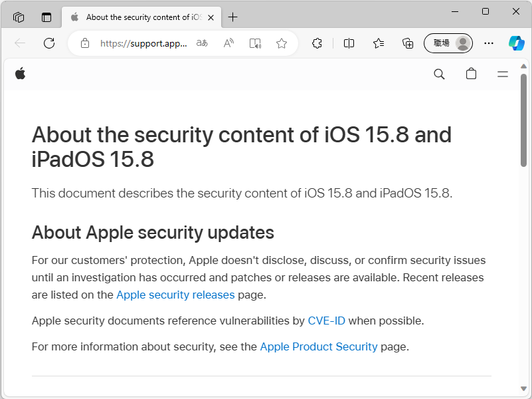Open the Apple shopping bag icon
This screenshot has width=532, height=399.
471,74
